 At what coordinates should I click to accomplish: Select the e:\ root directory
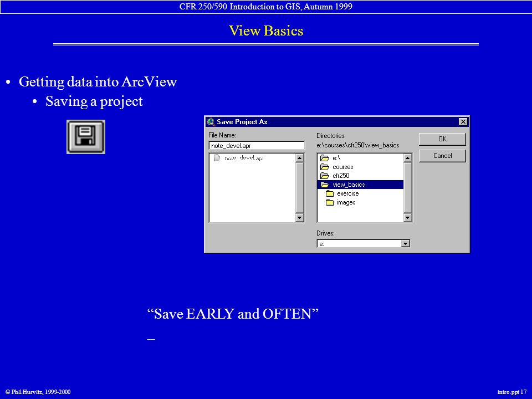(x=336, y=158)
